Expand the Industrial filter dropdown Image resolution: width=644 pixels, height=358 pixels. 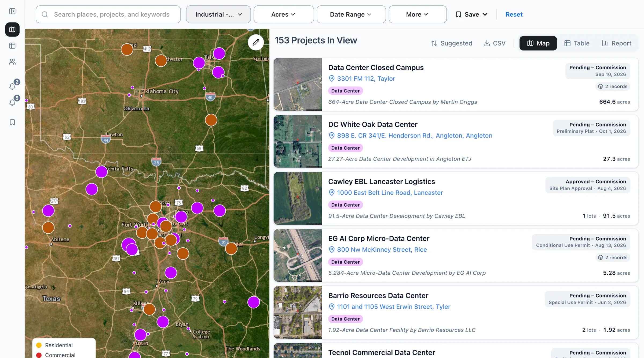pyautogui.click(x=218, y=14)
